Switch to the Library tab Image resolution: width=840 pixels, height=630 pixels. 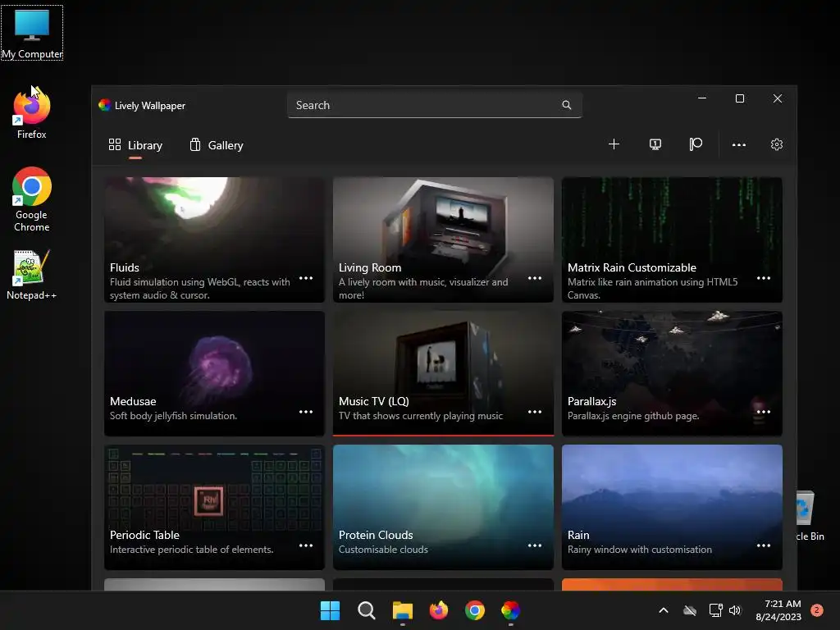(135, 145)
